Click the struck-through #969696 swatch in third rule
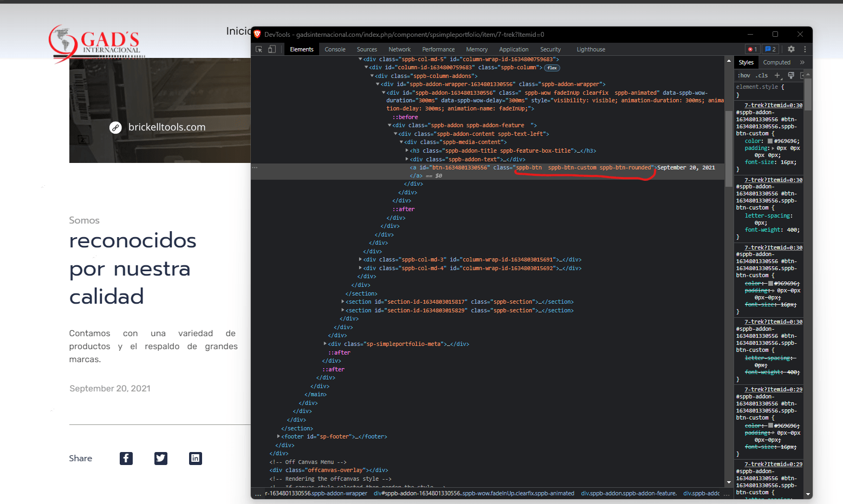The width and height of the screenshot is (843, 504). pos(770,284)
